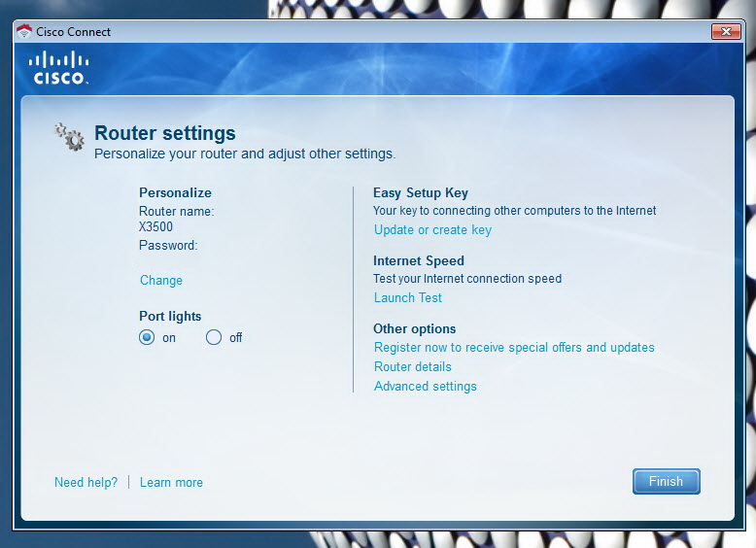
Task: Click the Cisco Connect title bar house icon
Action: pos(23,31)
